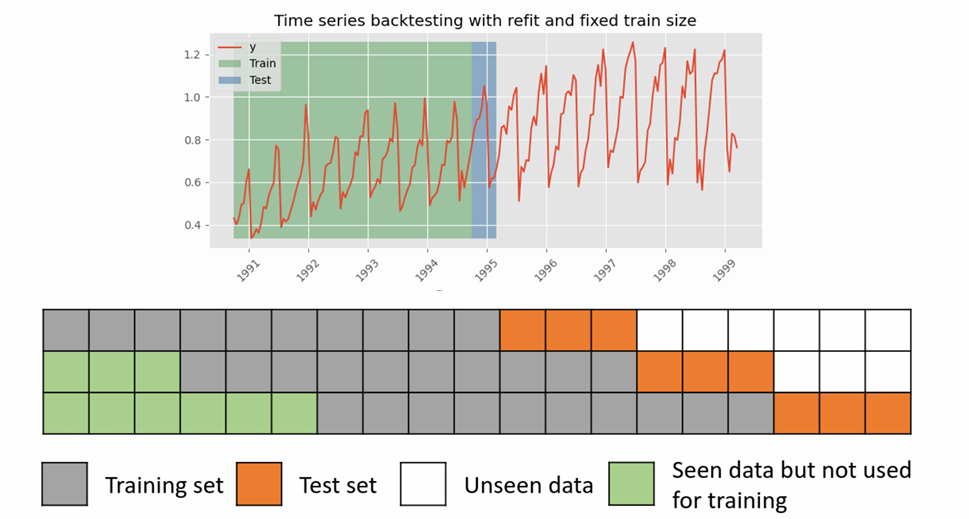The width and height of the screenshot is (969, 519).
Task: Click the chart title text
Action: 485,20
